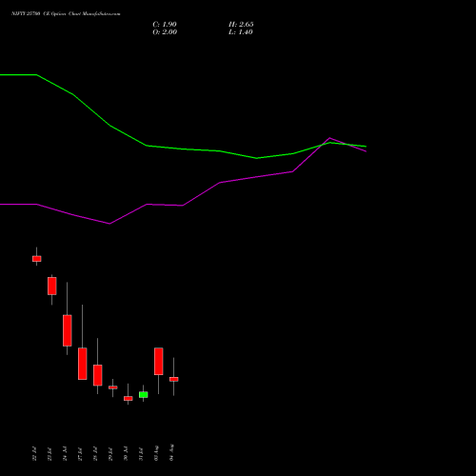Click the 31 Jul date label
This screenshot has width=476, height=476.
point(141,454)
